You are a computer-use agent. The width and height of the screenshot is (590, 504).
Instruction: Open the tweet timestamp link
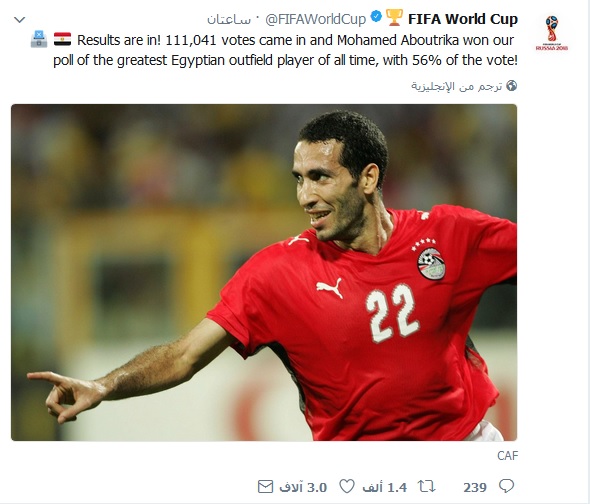coord(229,20)
